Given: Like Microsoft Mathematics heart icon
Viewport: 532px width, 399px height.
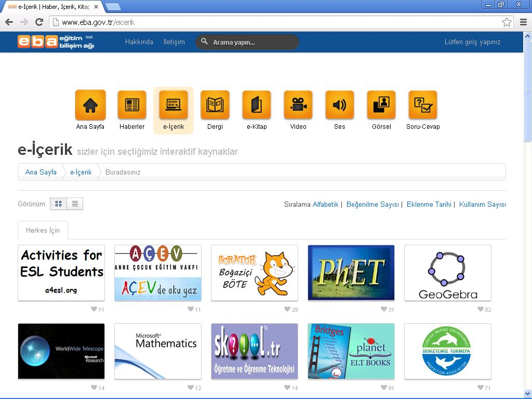Looking at the screenshot, I should pos(191,388).
